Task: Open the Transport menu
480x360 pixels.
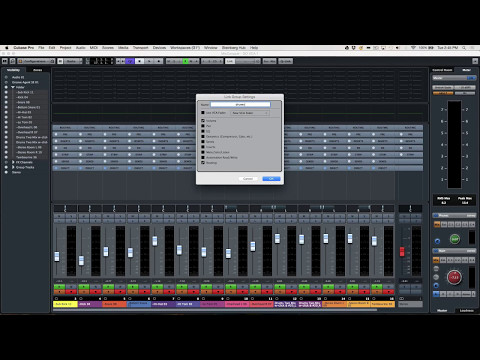Action: pos(140,48)
